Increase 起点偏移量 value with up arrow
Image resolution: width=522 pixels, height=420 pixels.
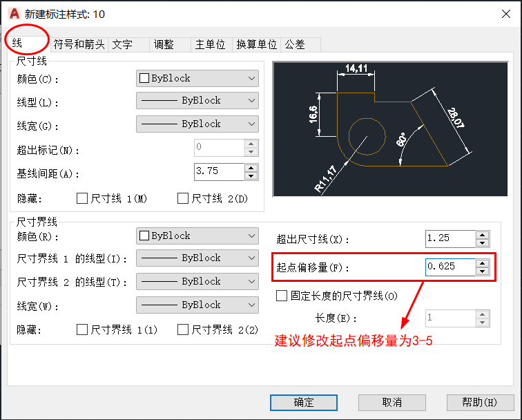[x=483, y=263]
